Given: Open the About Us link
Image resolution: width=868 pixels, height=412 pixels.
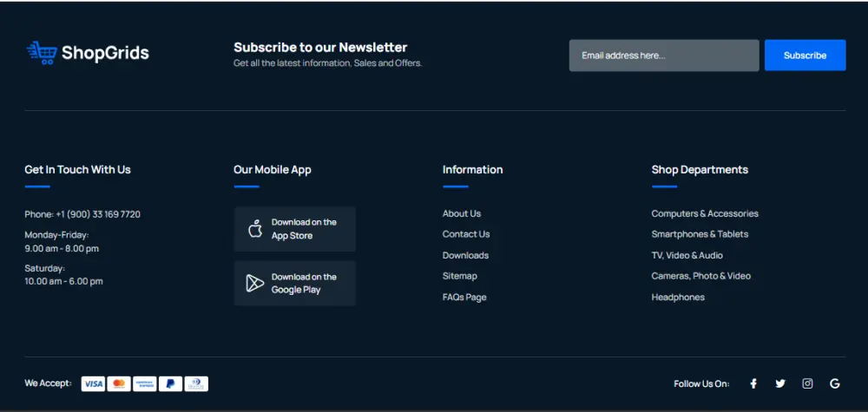Looking at the screenshot, I should point(462,213).
